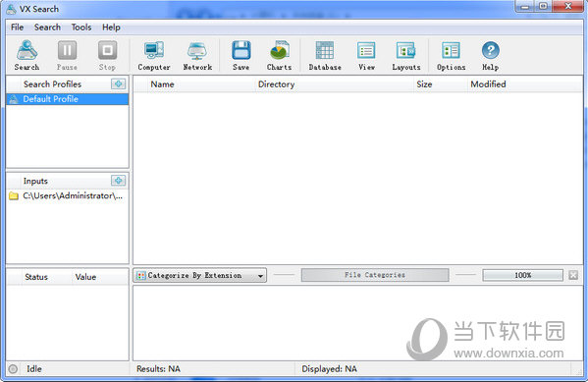Image resolution: width=588 pixels, height=382 pixels.
Task: Add a new search profile with plus icon
Action: (119, 83)
